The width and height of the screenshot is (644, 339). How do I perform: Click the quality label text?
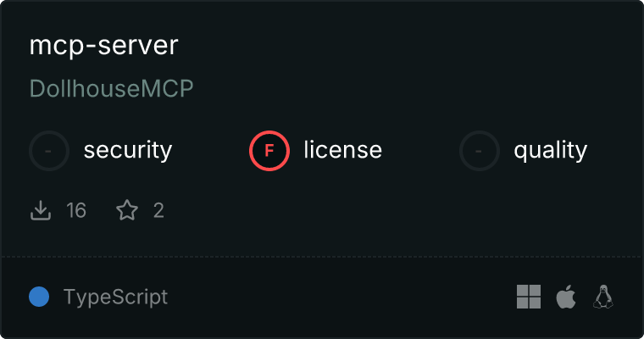click(x=550, y=150)
